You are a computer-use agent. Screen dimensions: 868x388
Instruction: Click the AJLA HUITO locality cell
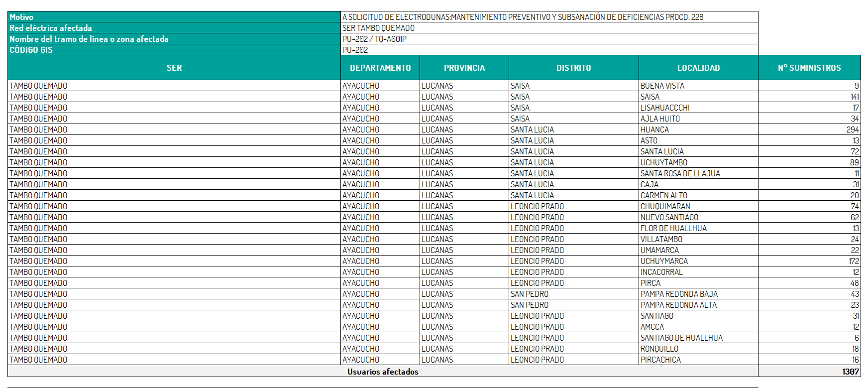698,119
